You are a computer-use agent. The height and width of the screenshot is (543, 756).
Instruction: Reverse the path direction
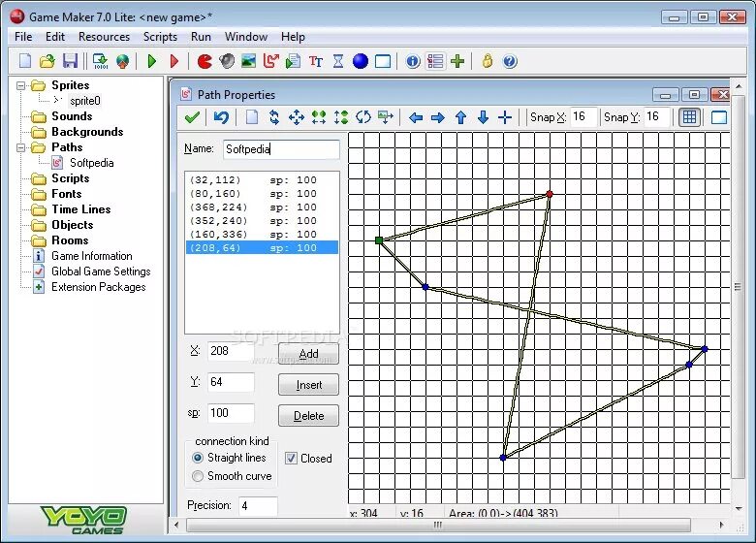274,117
